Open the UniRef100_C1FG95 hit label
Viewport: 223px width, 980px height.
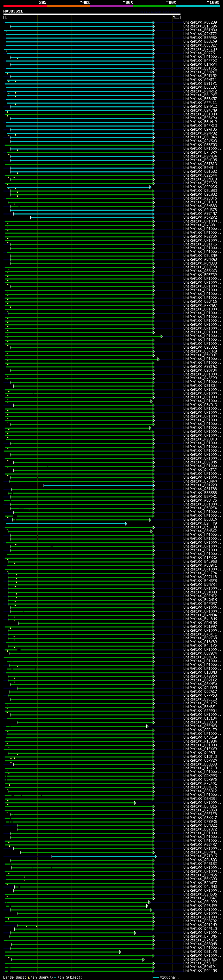pos(200,26)
